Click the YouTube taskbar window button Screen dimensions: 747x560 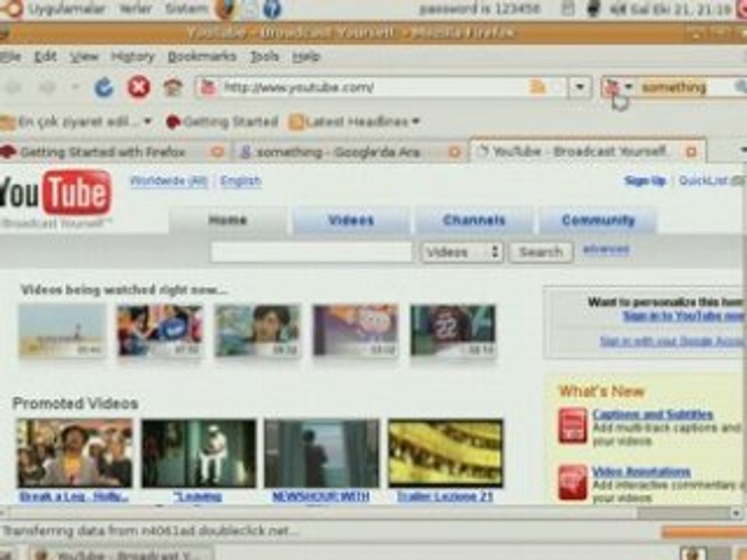click(x=122, y=555)
